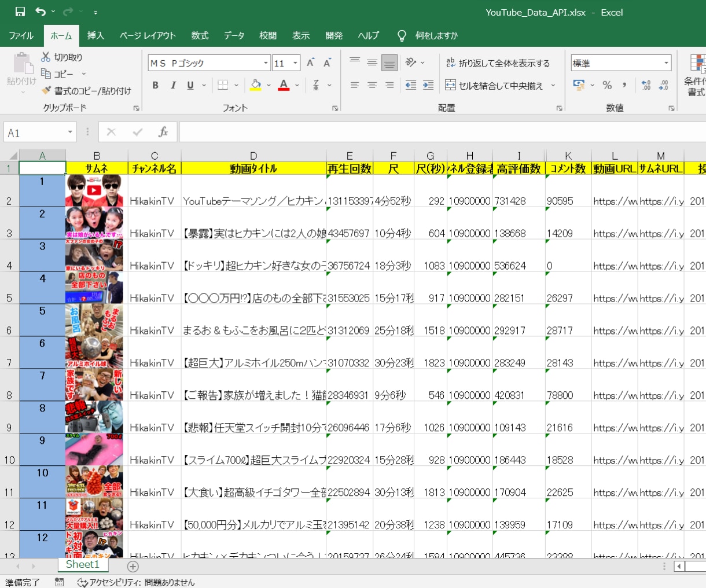706x588 pixels.
Task: Open the データ ribbon tab
Action: (x=234, y=36)
